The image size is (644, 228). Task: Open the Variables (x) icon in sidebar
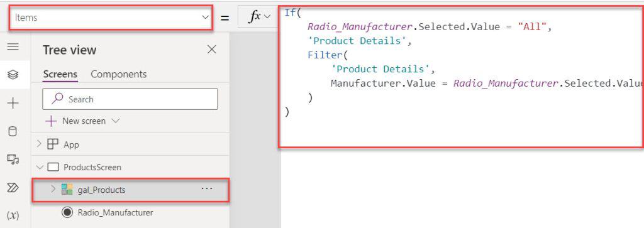click(13, 215)
